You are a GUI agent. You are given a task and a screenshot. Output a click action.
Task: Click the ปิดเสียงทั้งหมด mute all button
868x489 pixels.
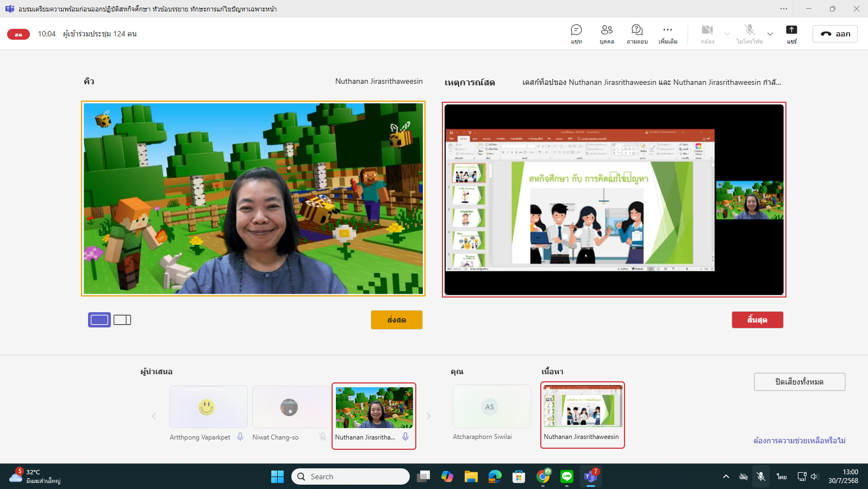click(800, 382)
